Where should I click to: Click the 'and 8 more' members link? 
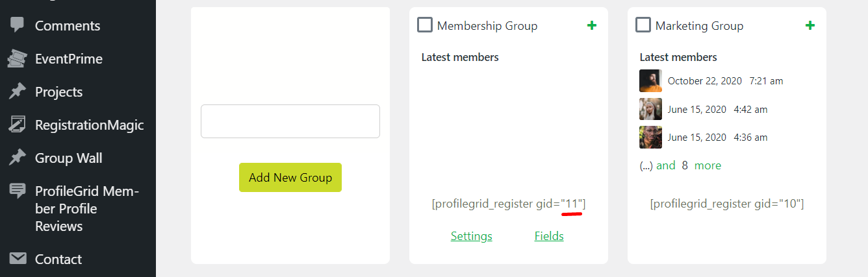coord(689,165)
